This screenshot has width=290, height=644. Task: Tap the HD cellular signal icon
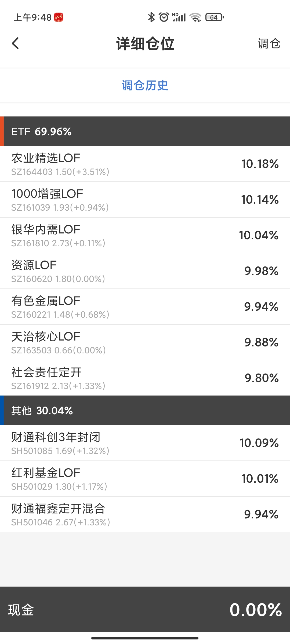(x=179, y=17)
